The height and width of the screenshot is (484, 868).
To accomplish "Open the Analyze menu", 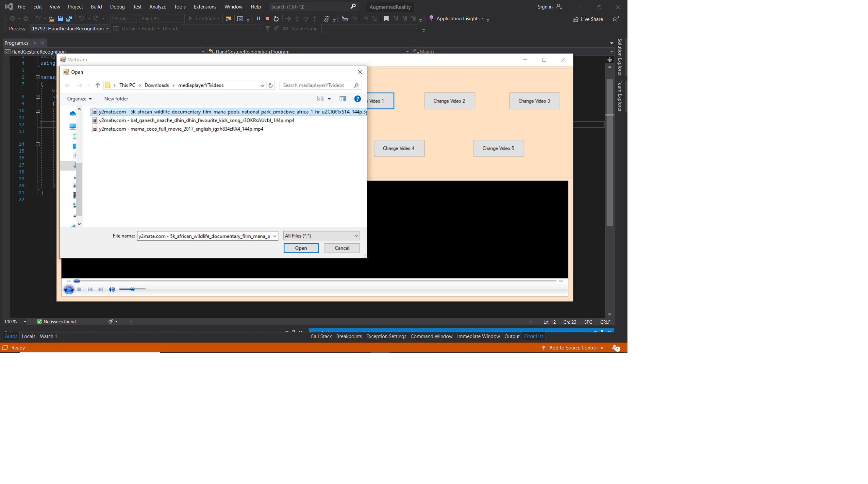I will click(x=158, y=7).
